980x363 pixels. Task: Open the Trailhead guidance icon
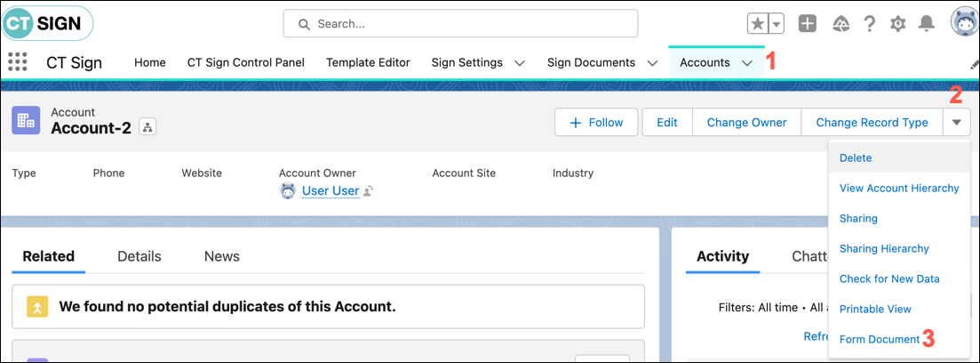(x=841, y=24)
